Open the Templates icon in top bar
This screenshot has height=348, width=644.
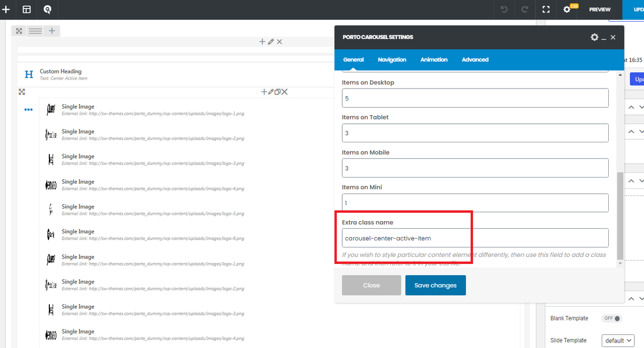[x=27, y=10]
